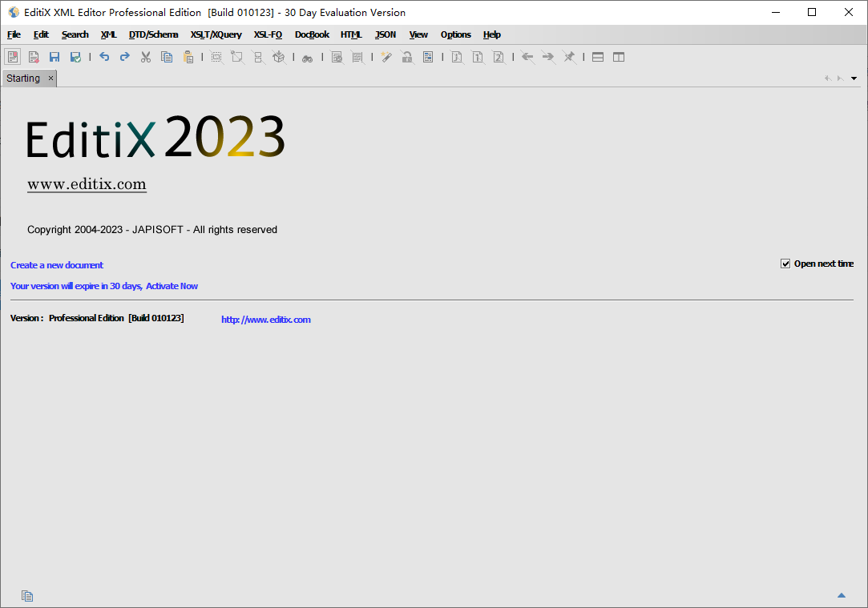Click the Save with green checkmark icon
This screenshot has width=868, height=608.
click(75, 57)
